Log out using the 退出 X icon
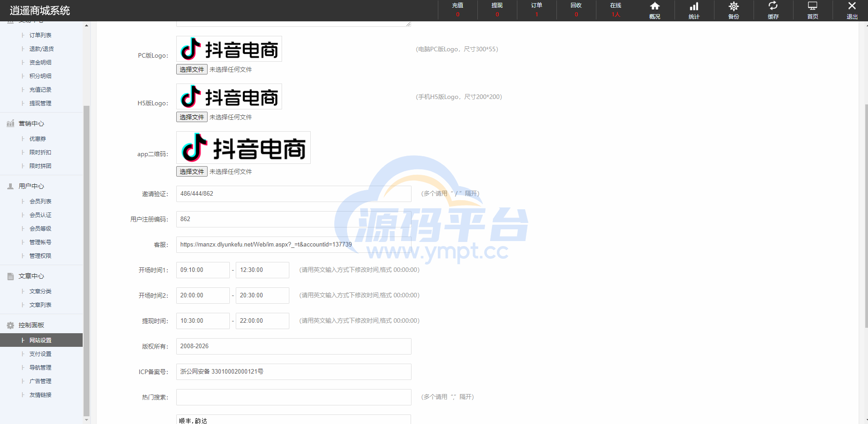This screenshot has height=424, width=868. [852, 6]
